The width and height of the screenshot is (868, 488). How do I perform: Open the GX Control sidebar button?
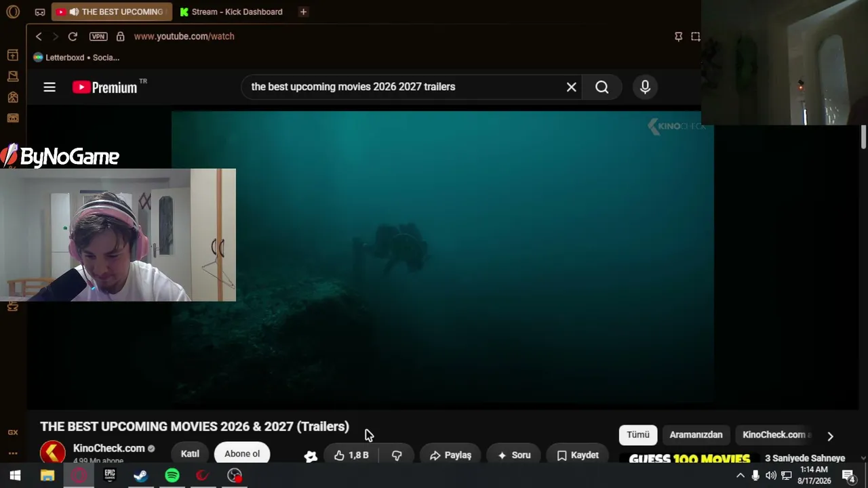coord(13,432)
